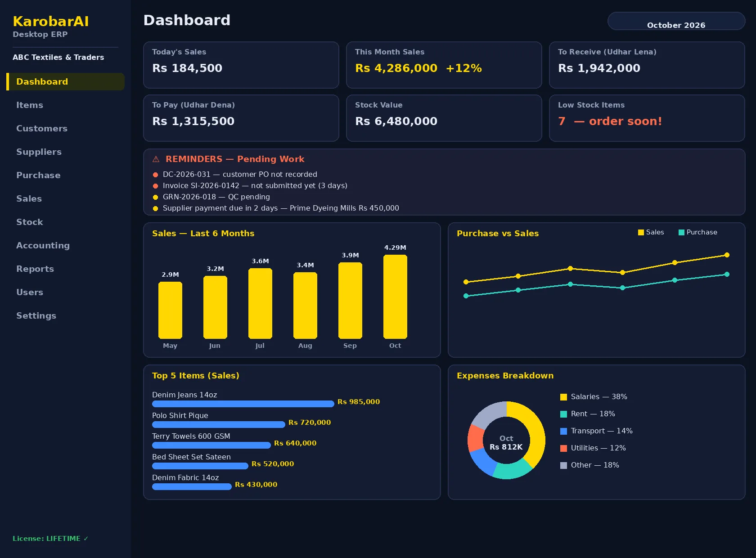756x558 pixels.
Task: Click the Oct bar in the sales chart
Action: pyautogui.click(x=395, y=297)
